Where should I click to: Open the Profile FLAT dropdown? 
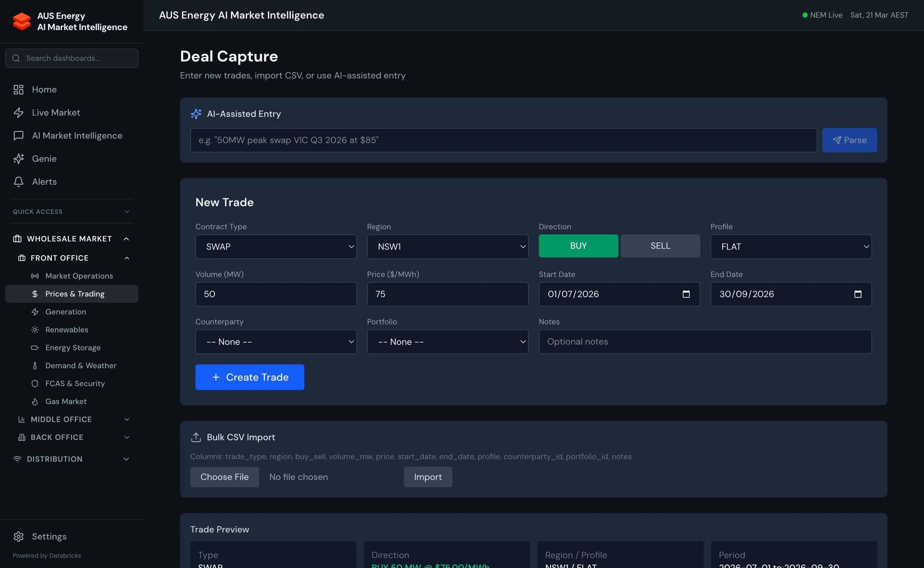pos(790,247)
